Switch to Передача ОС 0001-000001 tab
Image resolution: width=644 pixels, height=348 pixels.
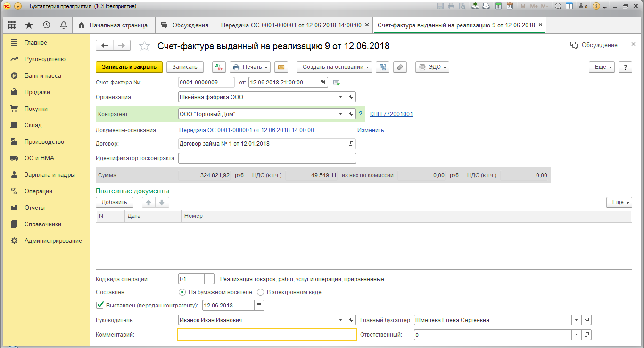coord(293,25)
